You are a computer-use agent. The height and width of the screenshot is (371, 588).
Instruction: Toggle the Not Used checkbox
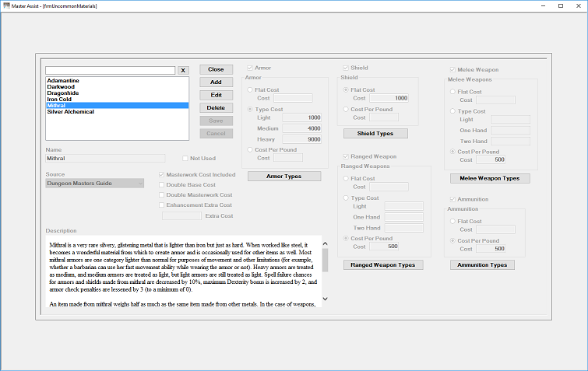(x=185, y=159)
